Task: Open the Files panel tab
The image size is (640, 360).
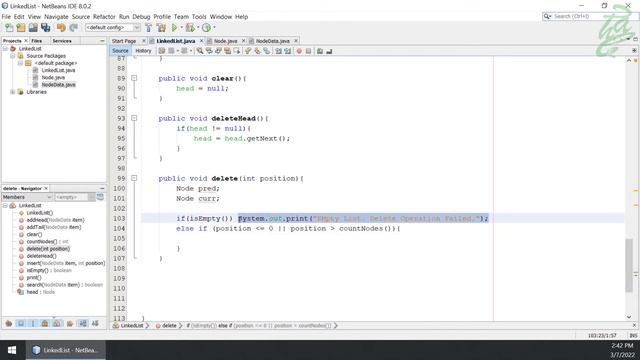Action: pos(37,41)
